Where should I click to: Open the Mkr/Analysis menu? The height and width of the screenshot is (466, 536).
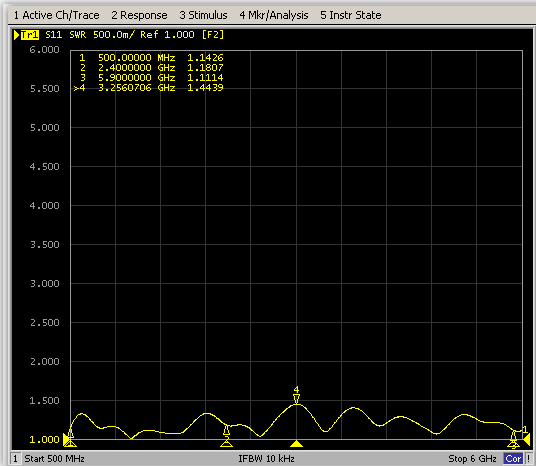click(x=274, y=15)
